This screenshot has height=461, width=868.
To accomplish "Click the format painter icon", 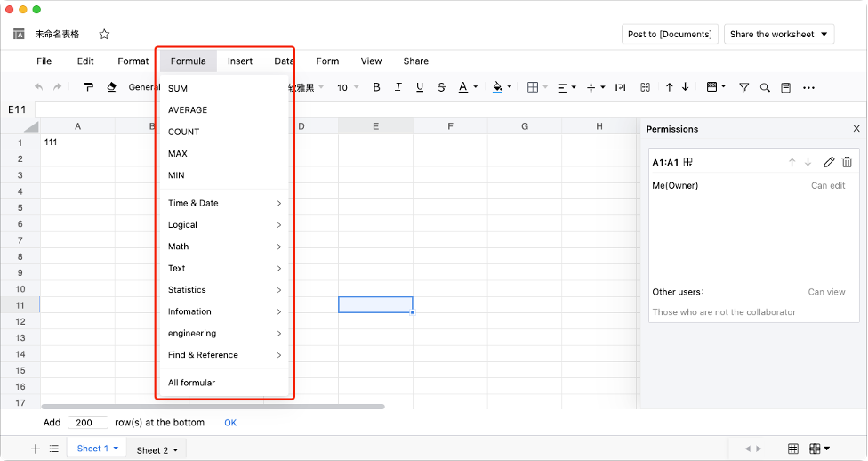I will 88,87.
